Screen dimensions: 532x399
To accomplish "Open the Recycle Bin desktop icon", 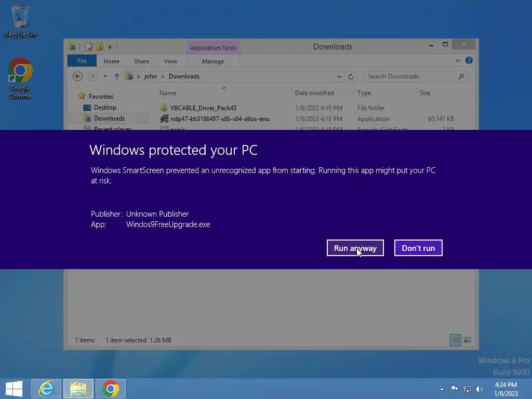I will pyautogui.click(x=20, y=21).
